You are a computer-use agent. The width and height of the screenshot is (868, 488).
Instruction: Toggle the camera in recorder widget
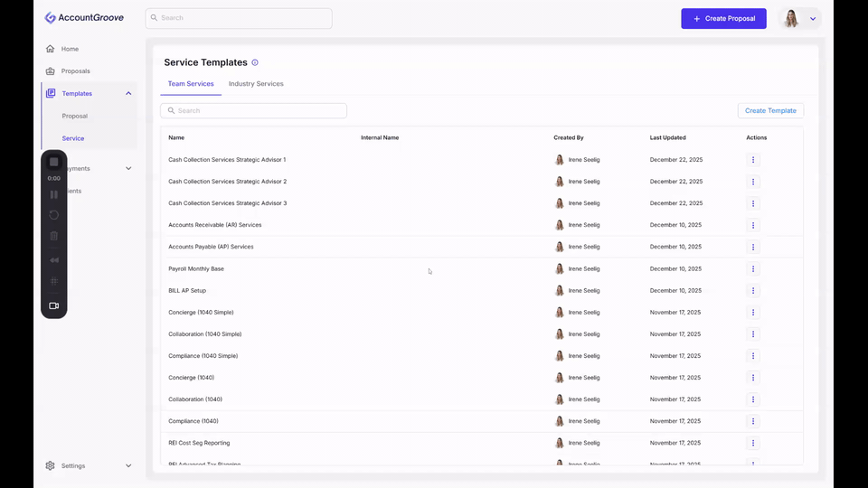pos(53,305)
